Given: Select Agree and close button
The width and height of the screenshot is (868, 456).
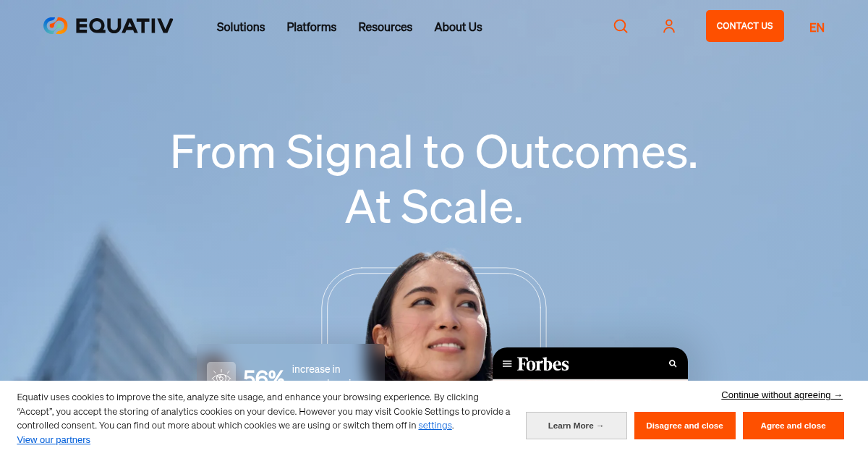Looking at the screenshot, I should tap(793, 426).
